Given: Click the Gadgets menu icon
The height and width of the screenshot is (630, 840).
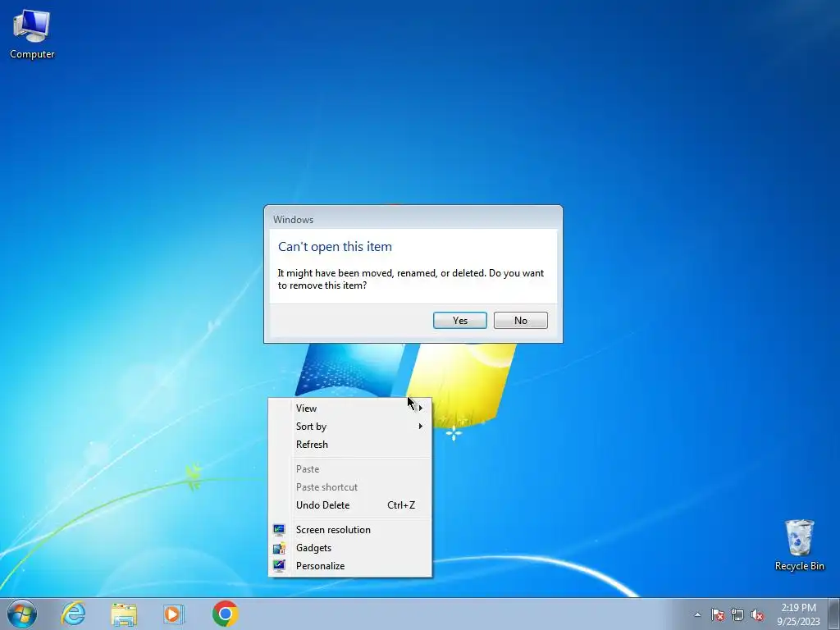Looking at the screenshot, I should tap(279, 548).
